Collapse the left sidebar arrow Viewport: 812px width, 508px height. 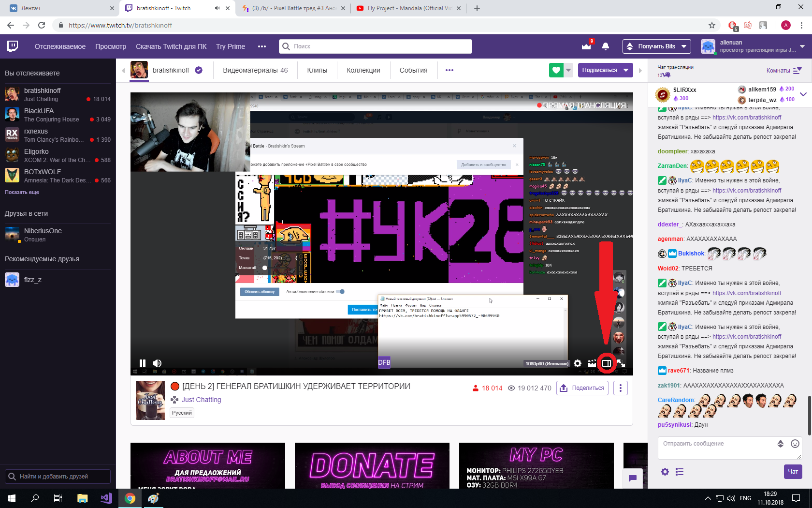click(123, 70)
